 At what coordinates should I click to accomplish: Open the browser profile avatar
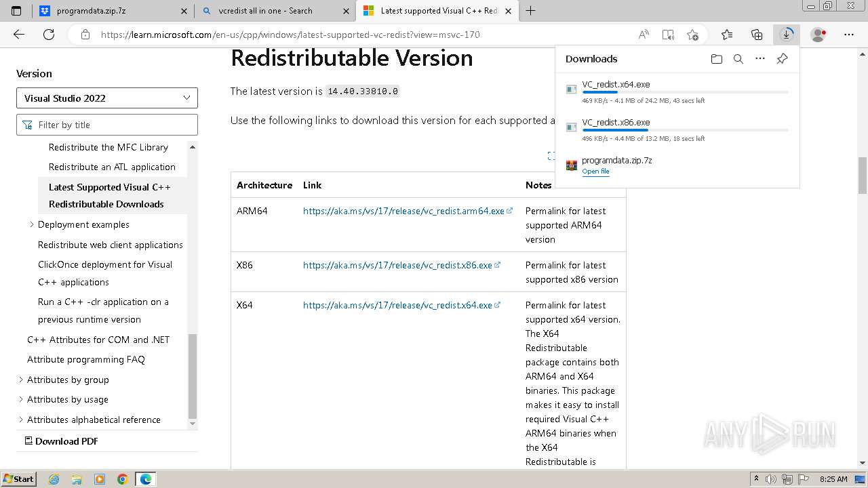point(818,35)
